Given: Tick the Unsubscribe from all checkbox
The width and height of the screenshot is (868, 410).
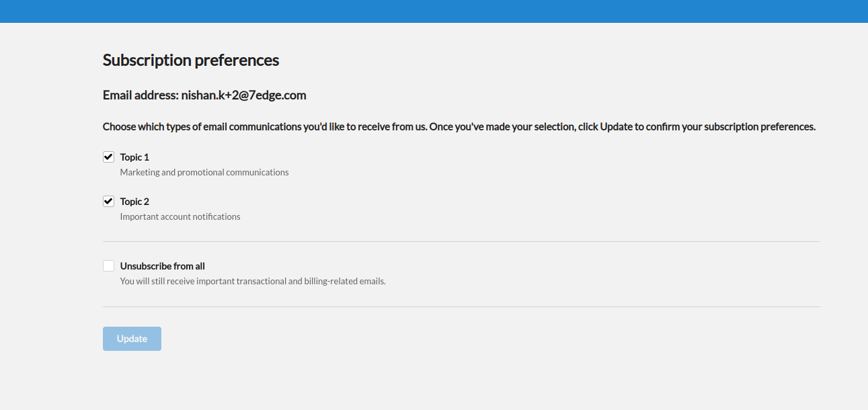Looking at the screenshot, I should pyautogui.click(x=108, y=266).
